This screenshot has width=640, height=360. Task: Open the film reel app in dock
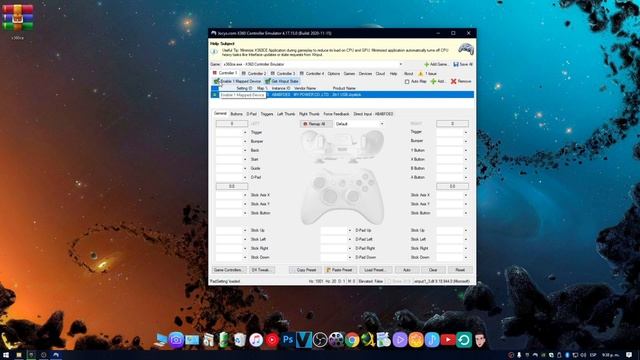tap(336, 340)
